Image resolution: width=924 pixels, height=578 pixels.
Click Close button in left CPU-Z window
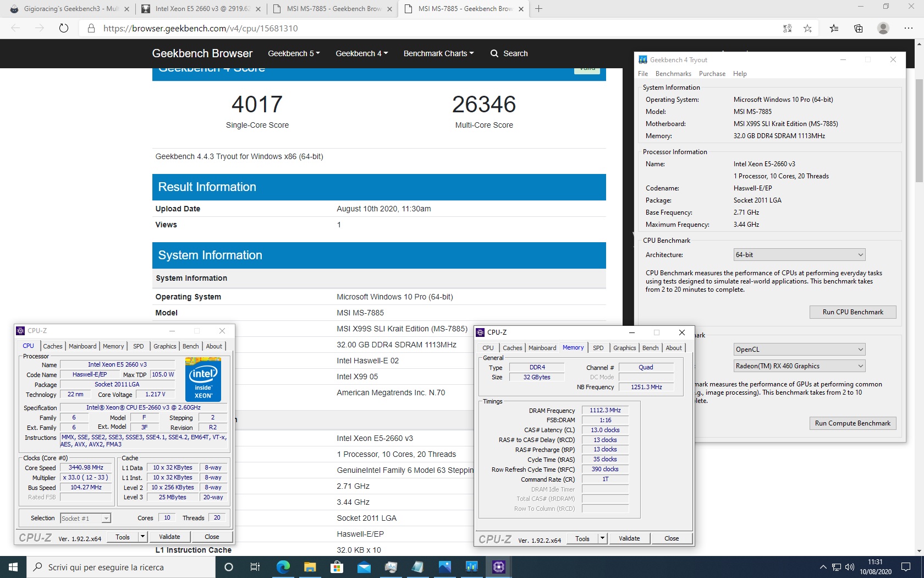point(212,537)
